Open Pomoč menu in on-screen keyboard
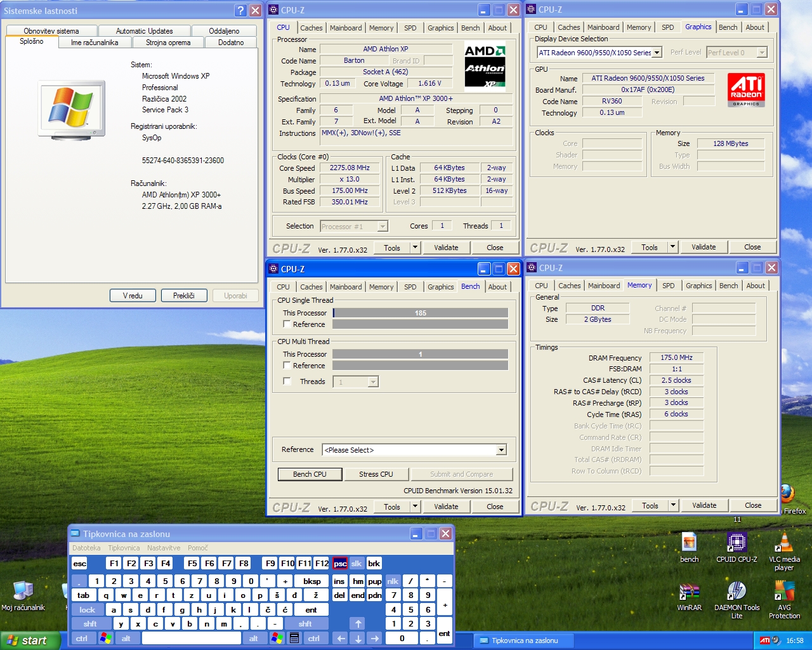This screenshot has width=812, height=650. click(198, 548)
